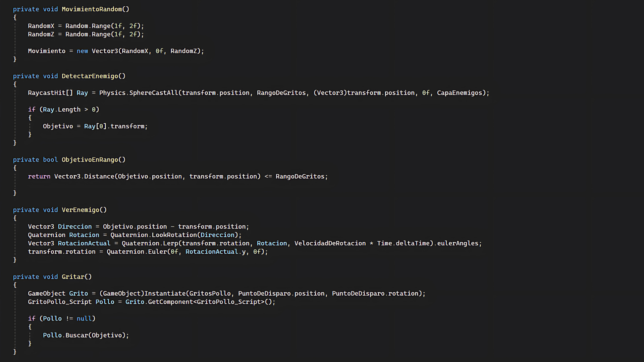
Task: Click the 'new' keyword before Vector3
Action: pos(82,51)
